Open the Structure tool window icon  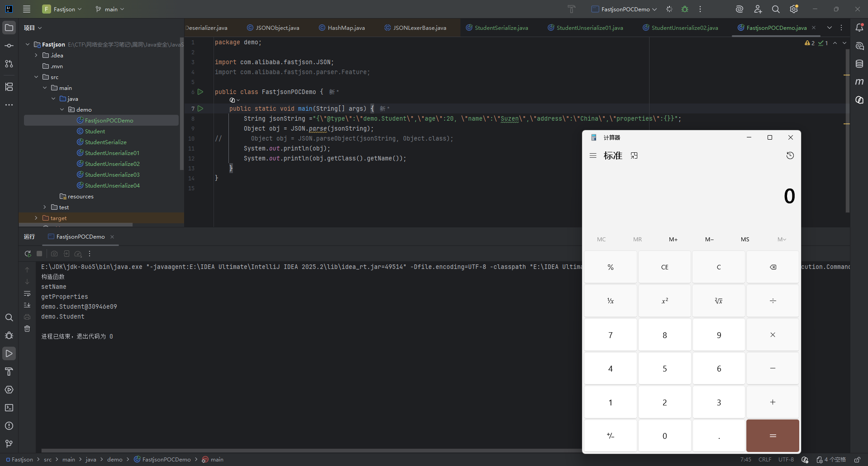pyautogui.click(x=9, y=87)
